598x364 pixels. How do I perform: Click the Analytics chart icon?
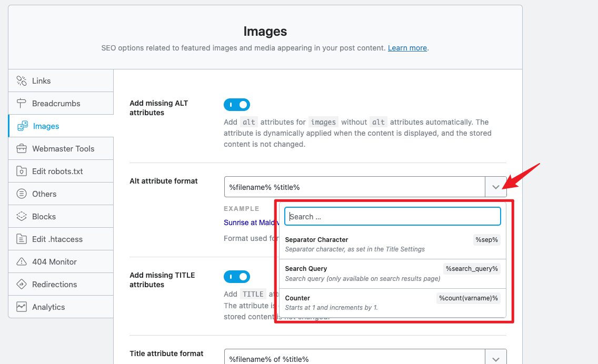[22, 307]
